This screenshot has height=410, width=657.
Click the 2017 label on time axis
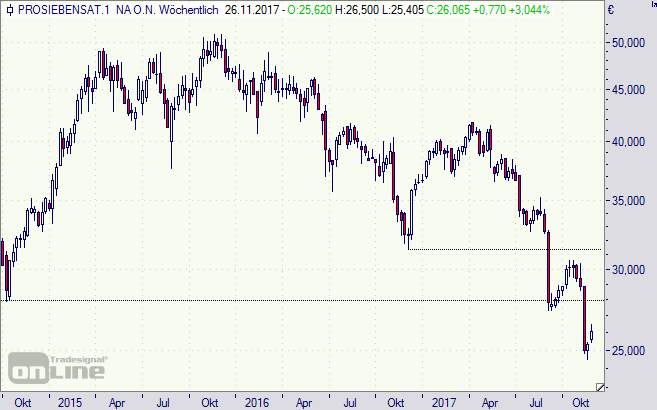pos(444,402)
